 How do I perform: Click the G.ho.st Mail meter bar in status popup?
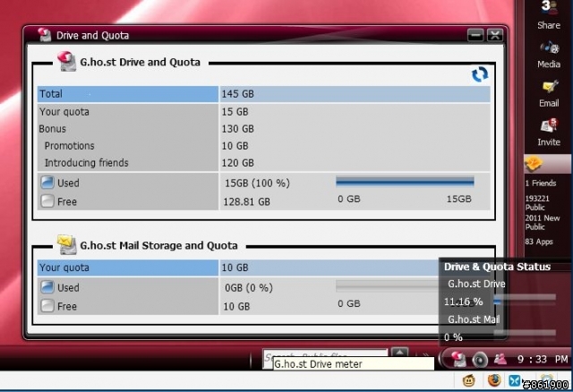pyautogui.click(x=525, y=332)
